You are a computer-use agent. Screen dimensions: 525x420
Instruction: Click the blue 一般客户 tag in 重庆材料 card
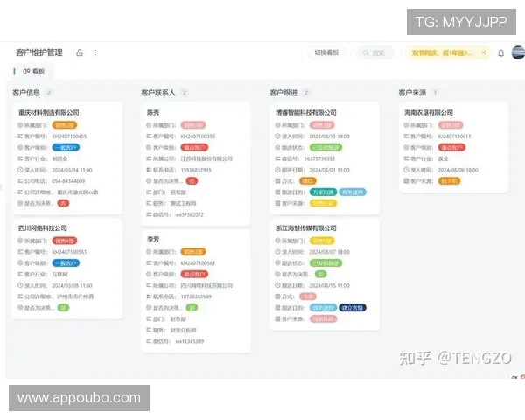pyautogui.click(x=66, y=147)
